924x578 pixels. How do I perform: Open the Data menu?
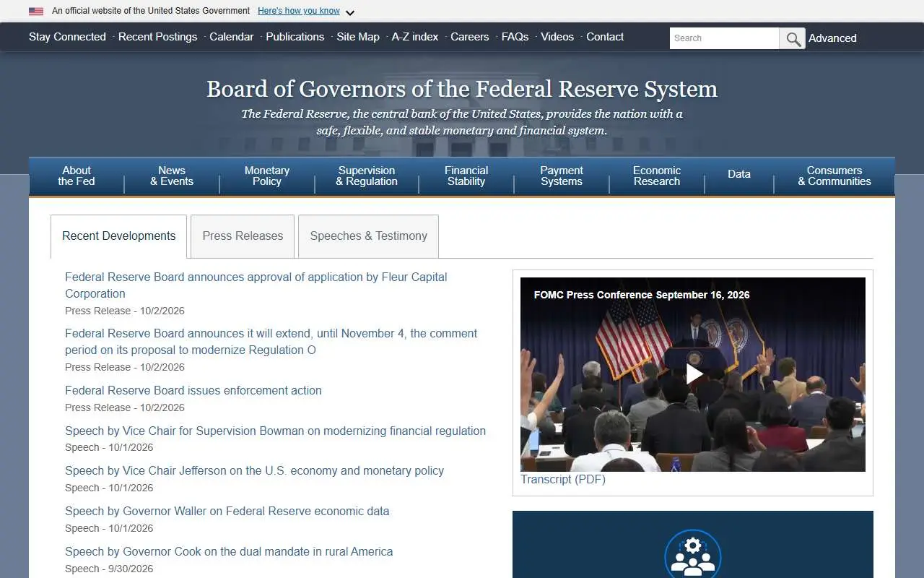pos(739,176)
